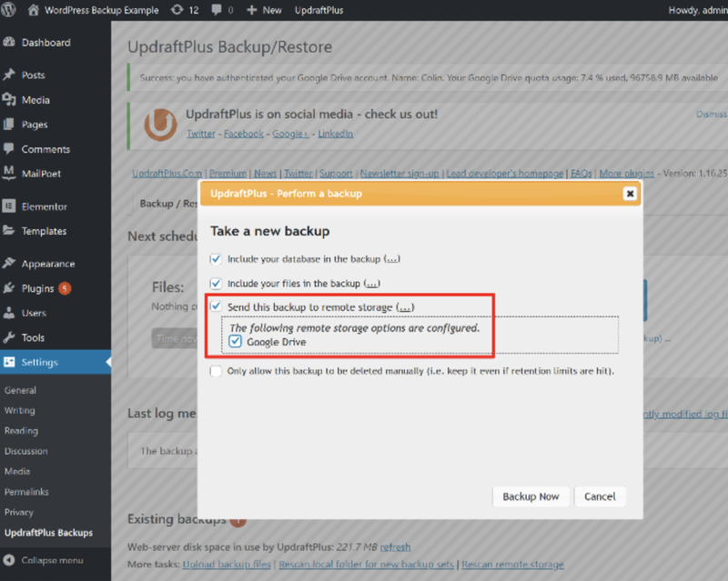Click the Posts pushpin icon
This screenshot has height=581, width=728.
9,75
